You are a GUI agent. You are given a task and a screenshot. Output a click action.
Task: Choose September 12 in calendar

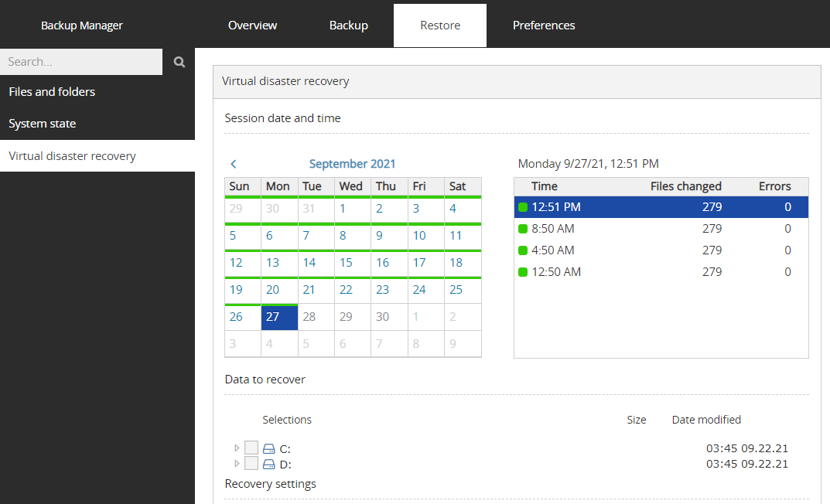tap(242, 264)
